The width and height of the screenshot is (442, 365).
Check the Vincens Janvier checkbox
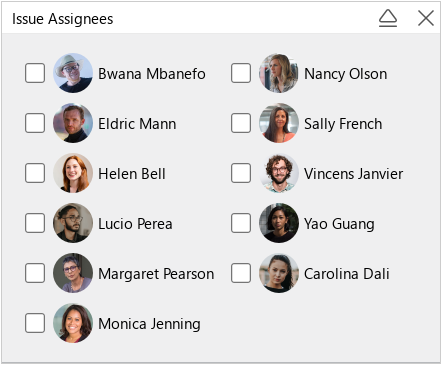click(x=241, y=173)
